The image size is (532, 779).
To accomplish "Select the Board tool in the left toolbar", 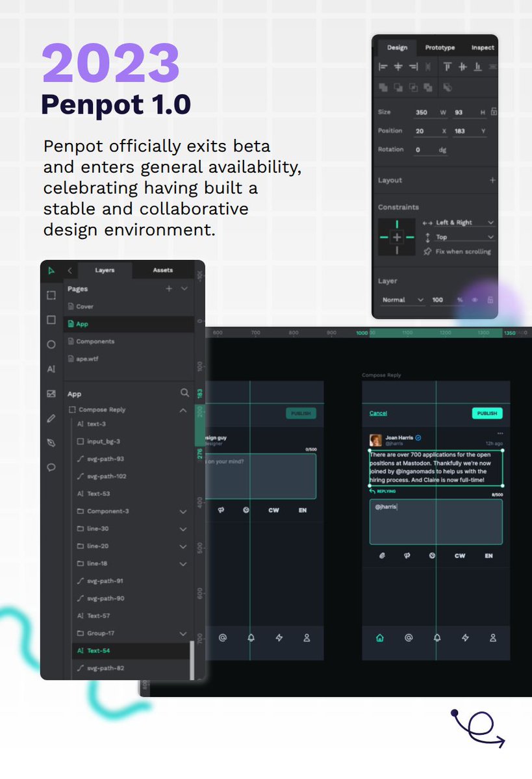I will (51, 295).
